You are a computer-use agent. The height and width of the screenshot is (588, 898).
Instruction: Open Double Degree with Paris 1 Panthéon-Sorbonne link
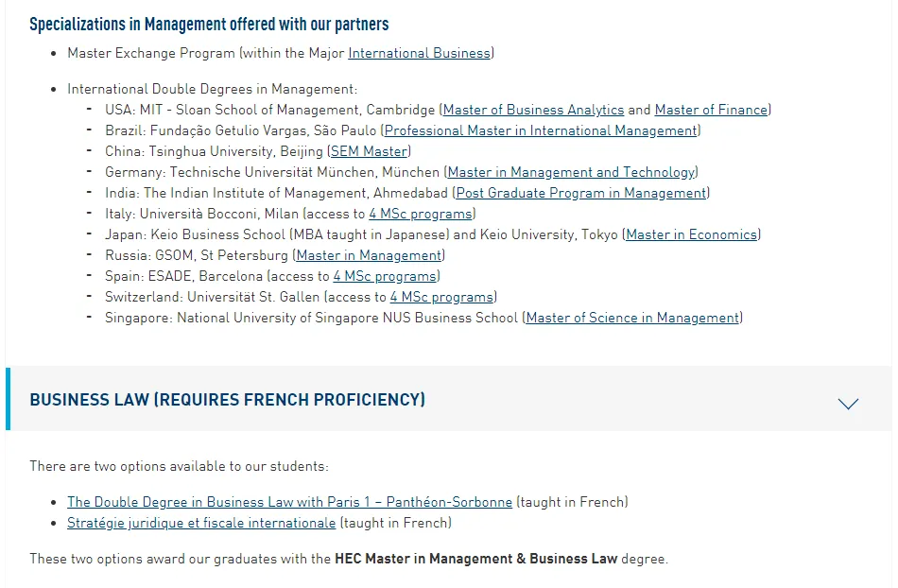[x=289, y=502]
